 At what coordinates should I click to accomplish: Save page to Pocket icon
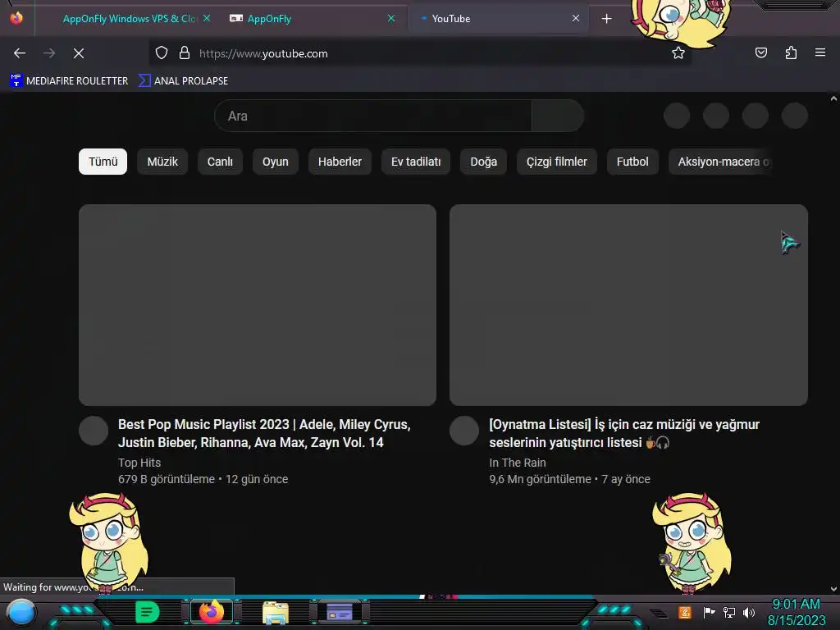(x=760, y=53)
